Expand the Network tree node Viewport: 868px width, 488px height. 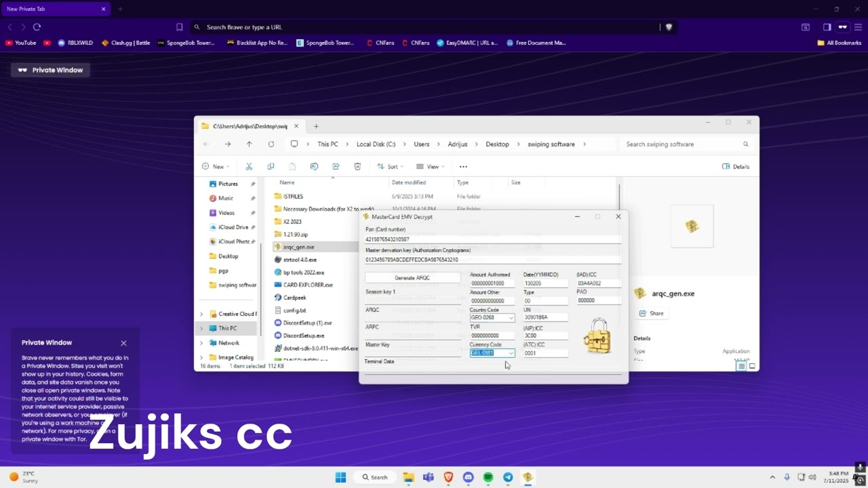(x=201, y=343)
